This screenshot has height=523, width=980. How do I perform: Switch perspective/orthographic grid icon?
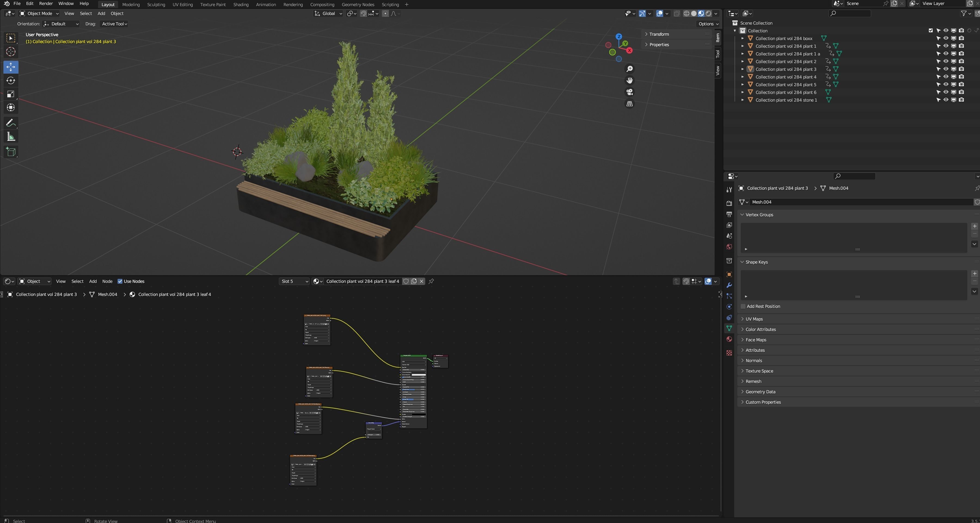[x=630, y=104]
